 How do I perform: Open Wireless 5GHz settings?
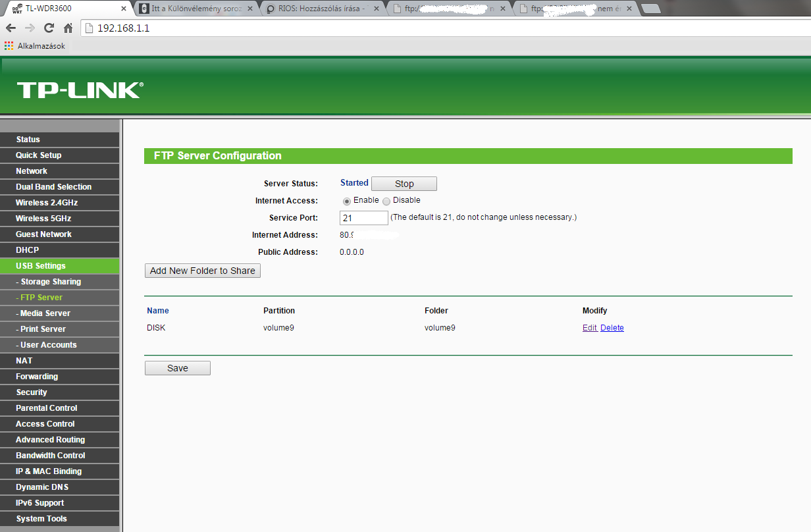[x=60, y=219]
